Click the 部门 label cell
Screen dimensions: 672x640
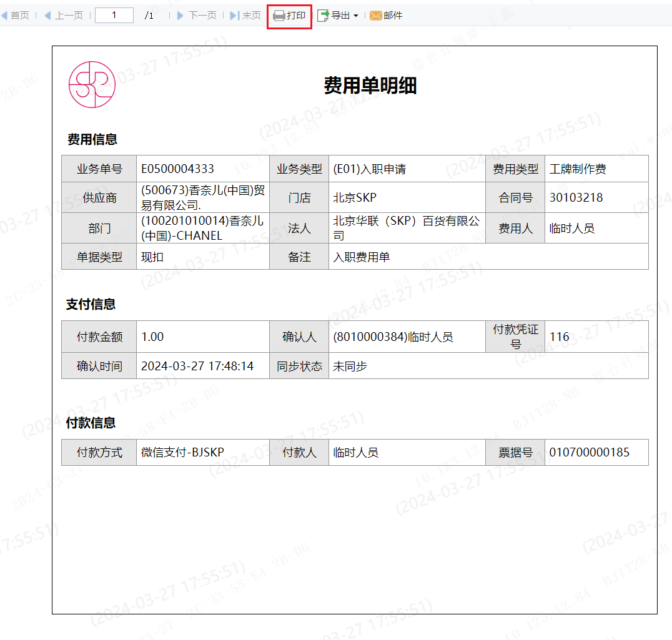click(x=99, y=229)
